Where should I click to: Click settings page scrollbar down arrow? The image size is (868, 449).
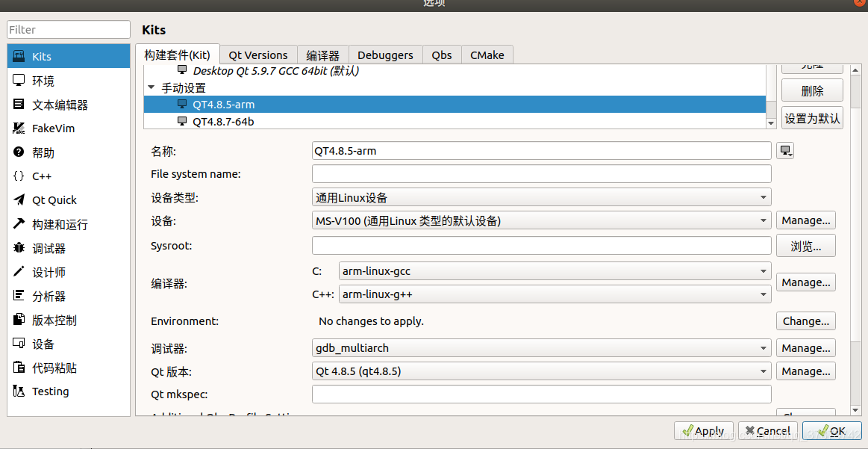point(855,410)
